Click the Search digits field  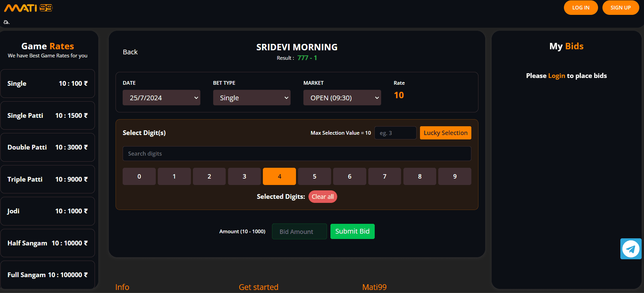point(297,154)
